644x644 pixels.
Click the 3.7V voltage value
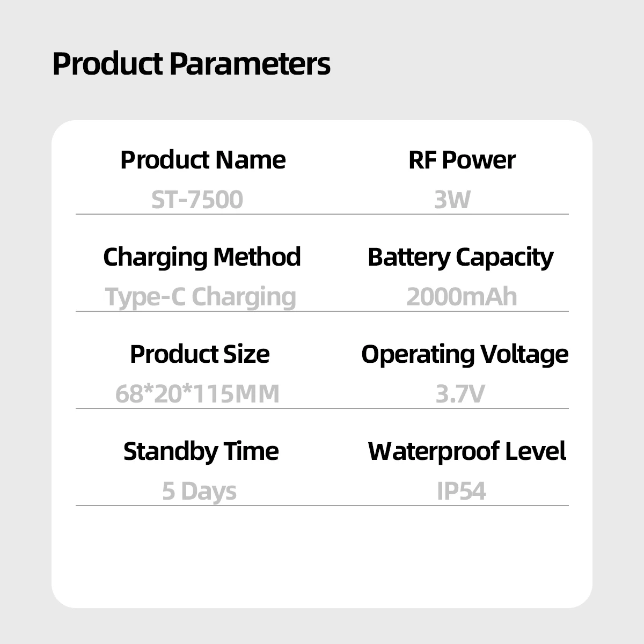[460, 394]
